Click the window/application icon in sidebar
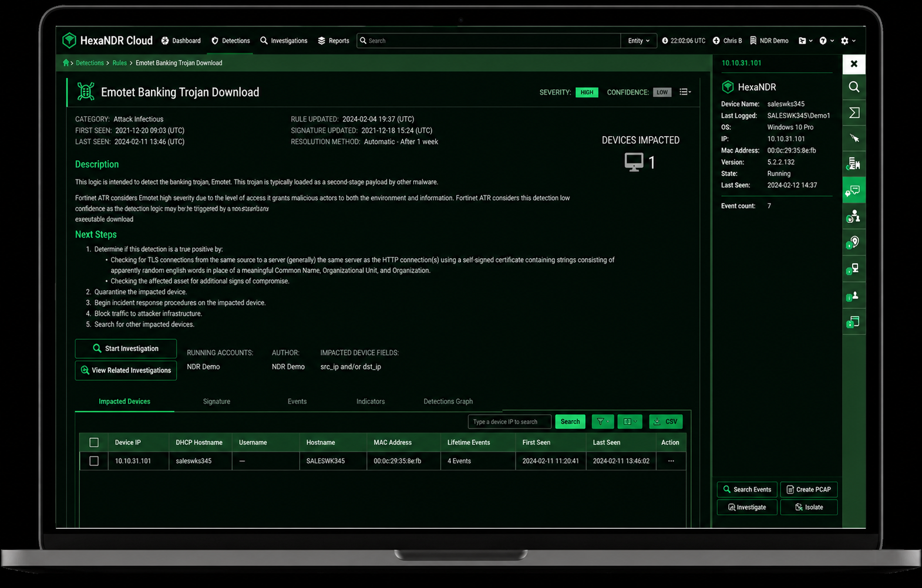Viewport: 922px width, 588px height. 854,322
